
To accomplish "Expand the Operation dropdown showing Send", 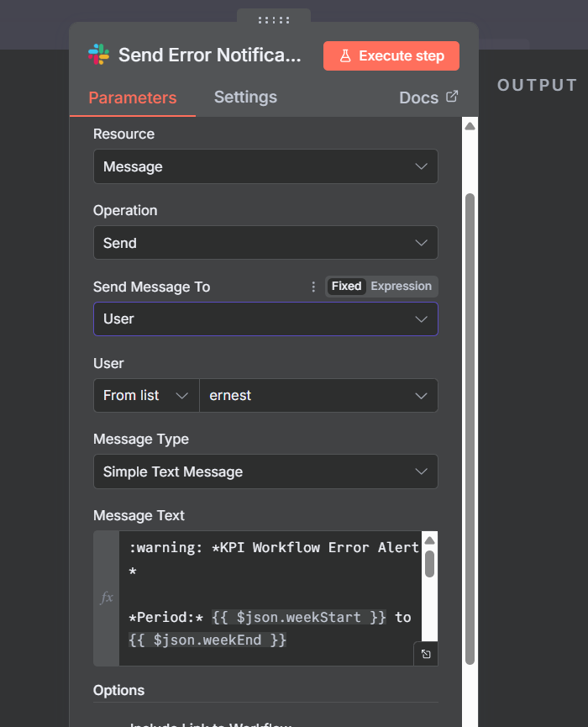I will pyautogui.click(x=265, y=243).
